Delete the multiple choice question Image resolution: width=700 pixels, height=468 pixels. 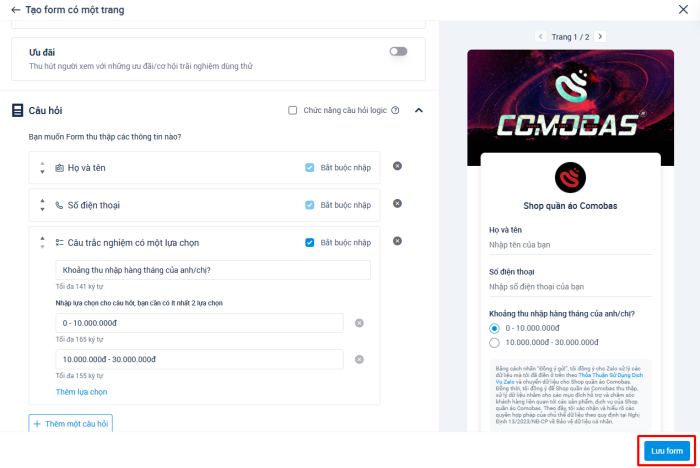pyautogui.click(x=397, y=242)
